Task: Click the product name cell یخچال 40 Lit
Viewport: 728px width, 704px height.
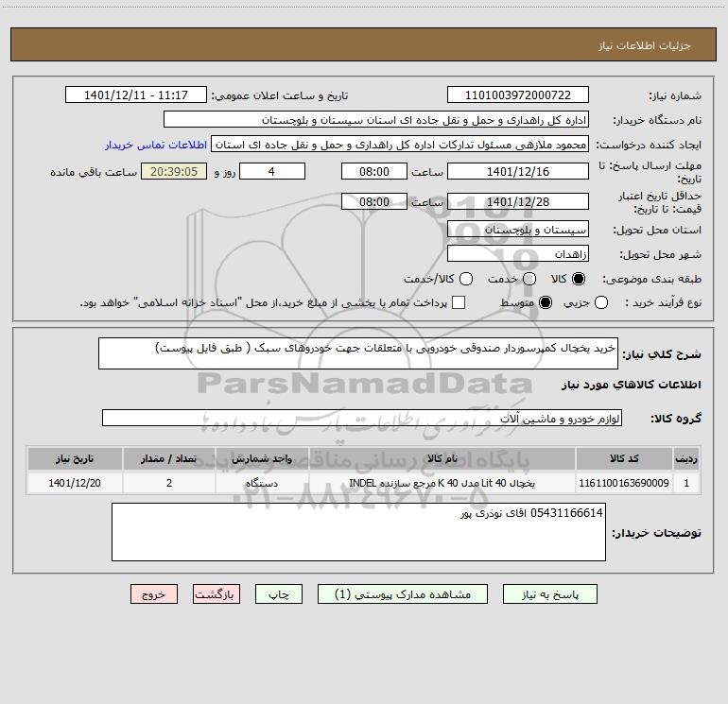Action: tap(442, 483)
